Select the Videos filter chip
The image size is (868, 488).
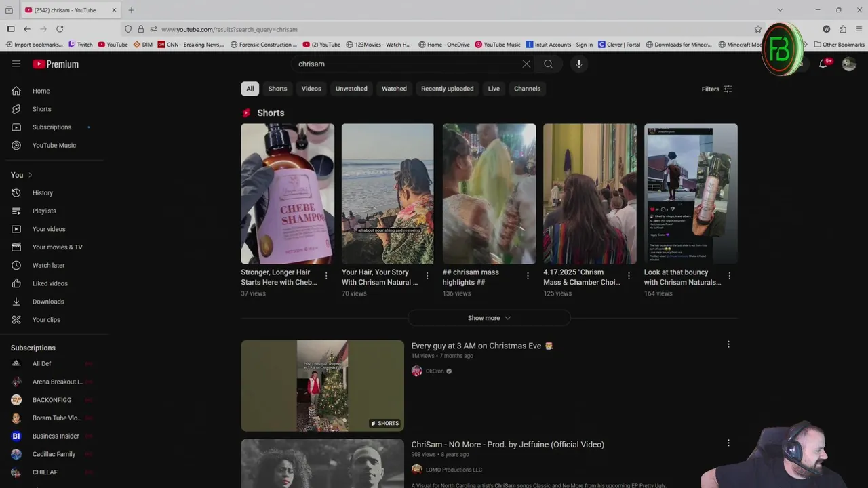[x=311, y=89]
